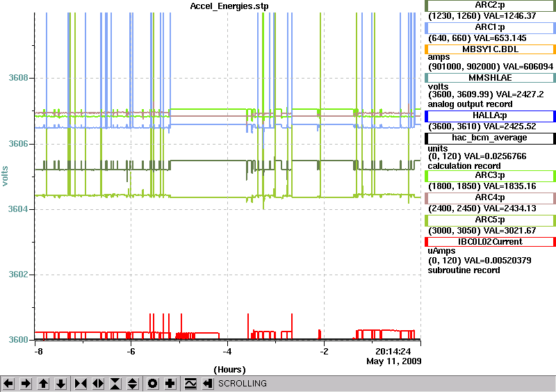The image size is (556, 392).
Task: Select the IBC0L02Current curve legend button
Action: 490,242
